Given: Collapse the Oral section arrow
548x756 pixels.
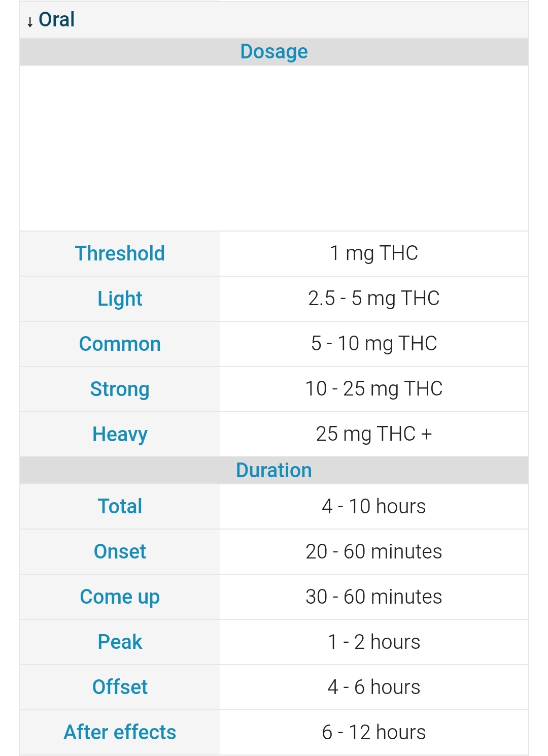Looking at the screenshot, I should pyautogui.click(x=30, y=21).
